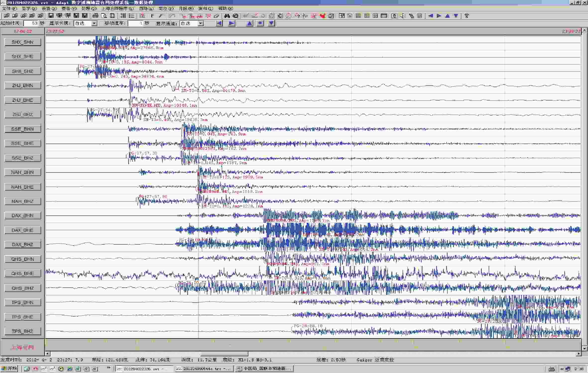Click the square reset button between the triangles

(x=260, y=23)
